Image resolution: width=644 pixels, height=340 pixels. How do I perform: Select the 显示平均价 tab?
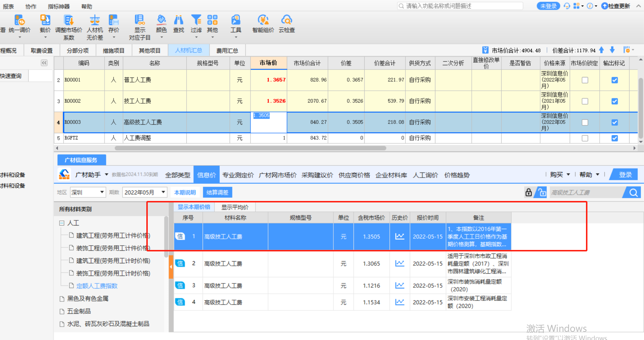click(x=235, y=207)
